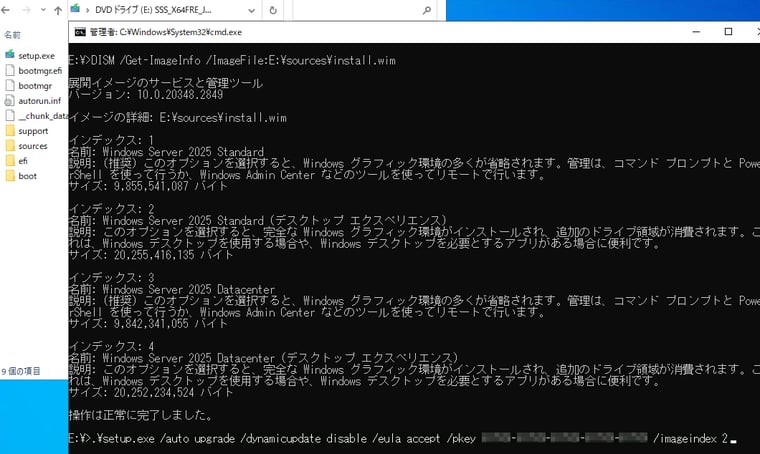Viewport: 760px width, 454px height.
Task: Click the setup.exe installer icon
Action: pos(10,54)
